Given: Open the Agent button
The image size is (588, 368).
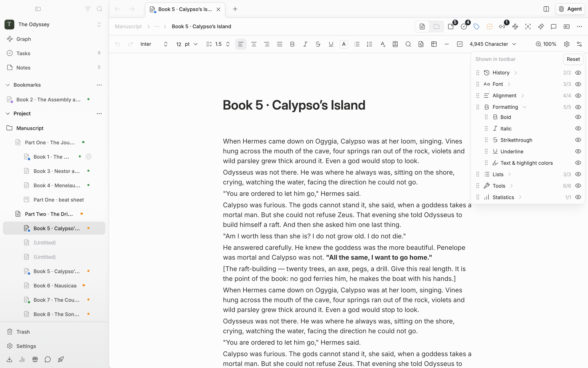Looking at the screenshot, I should 570,9.
